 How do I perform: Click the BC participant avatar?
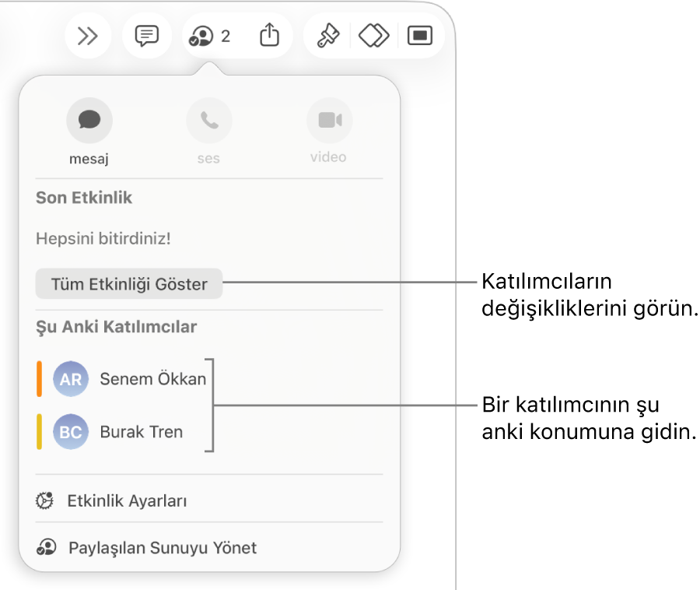pos(71,431)
